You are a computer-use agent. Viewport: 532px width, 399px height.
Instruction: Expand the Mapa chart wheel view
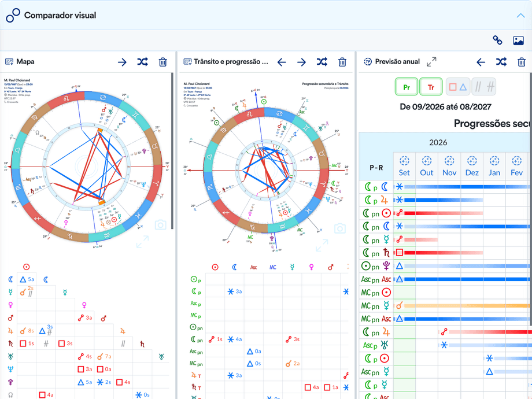142,242
